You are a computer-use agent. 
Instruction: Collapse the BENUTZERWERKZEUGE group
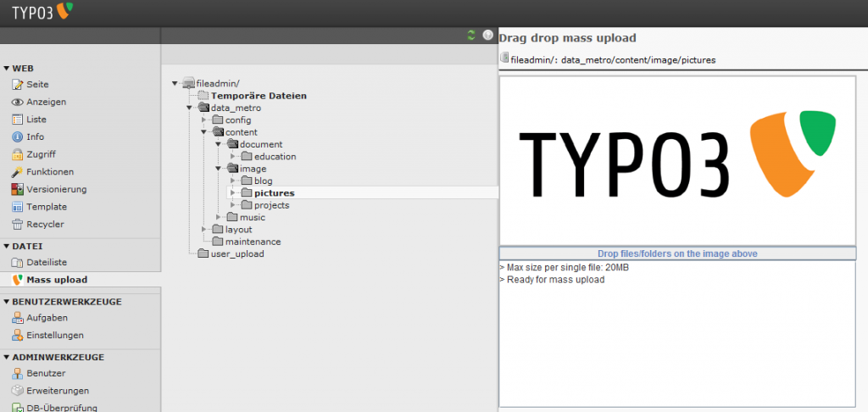coord(7,302)
